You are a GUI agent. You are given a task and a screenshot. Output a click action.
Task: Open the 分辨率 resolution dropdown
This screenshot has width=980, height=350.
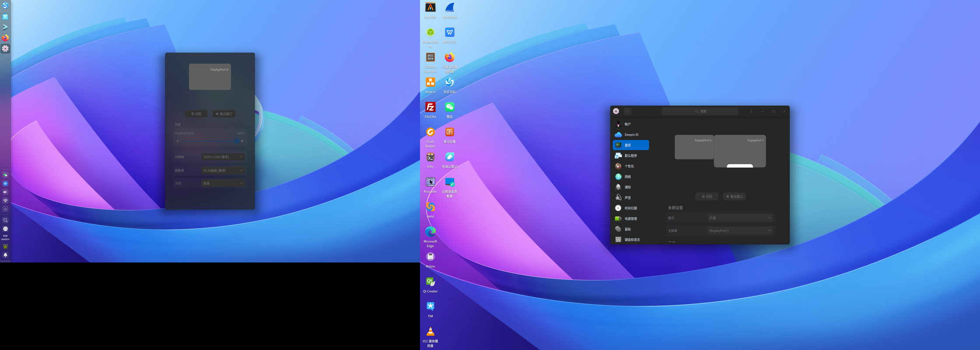(223, 157)
